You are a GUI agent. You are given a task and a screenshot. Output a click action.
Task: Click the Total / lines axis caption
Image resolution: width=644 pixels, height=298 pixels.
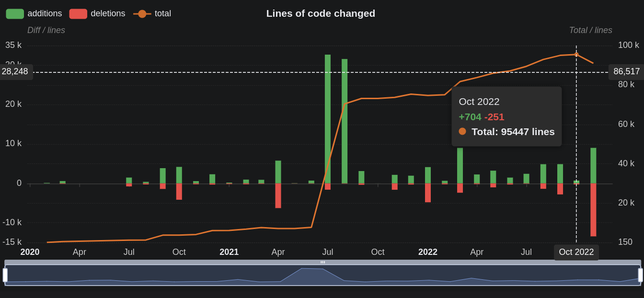591,30
